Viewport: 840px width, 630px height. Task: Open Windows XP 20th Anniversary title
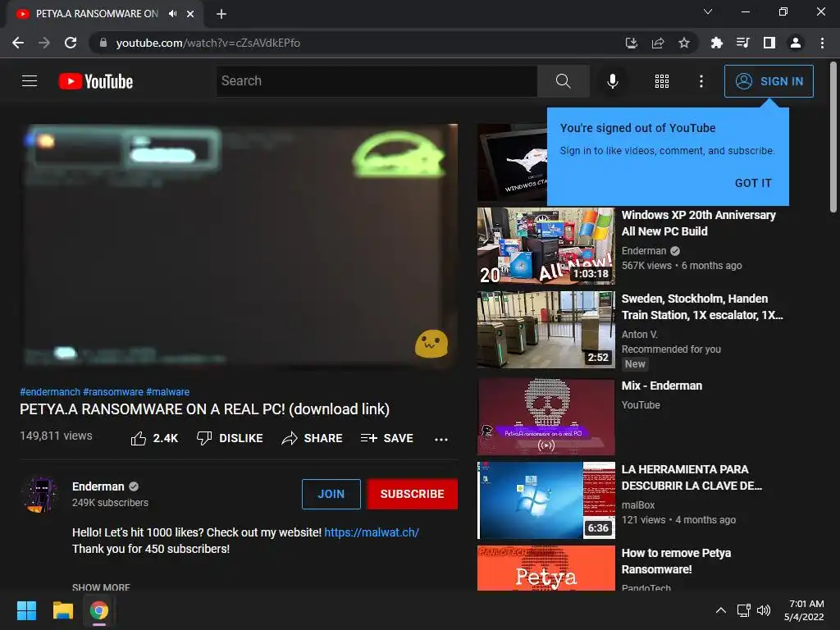click(699, 223)
